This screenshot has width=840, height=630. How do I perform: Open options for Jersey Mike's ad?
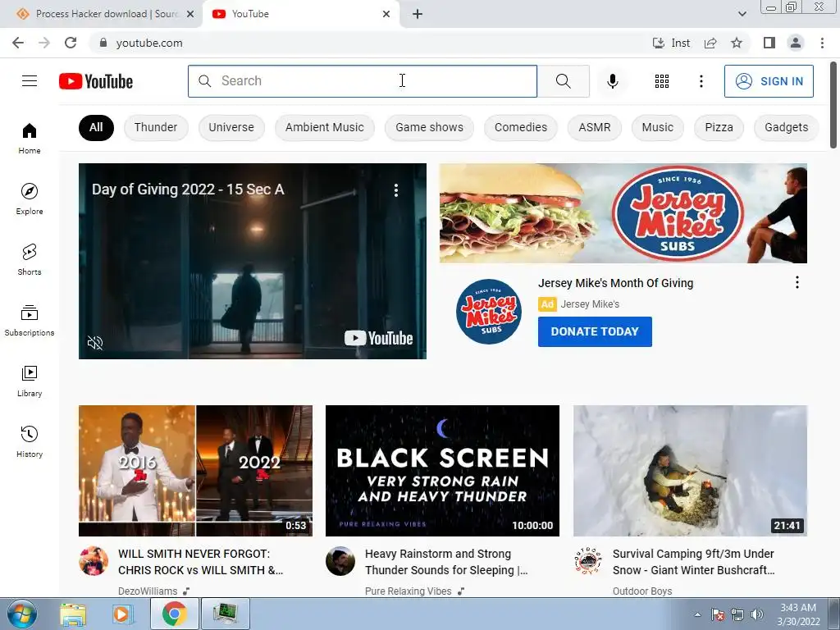point(797,282)
